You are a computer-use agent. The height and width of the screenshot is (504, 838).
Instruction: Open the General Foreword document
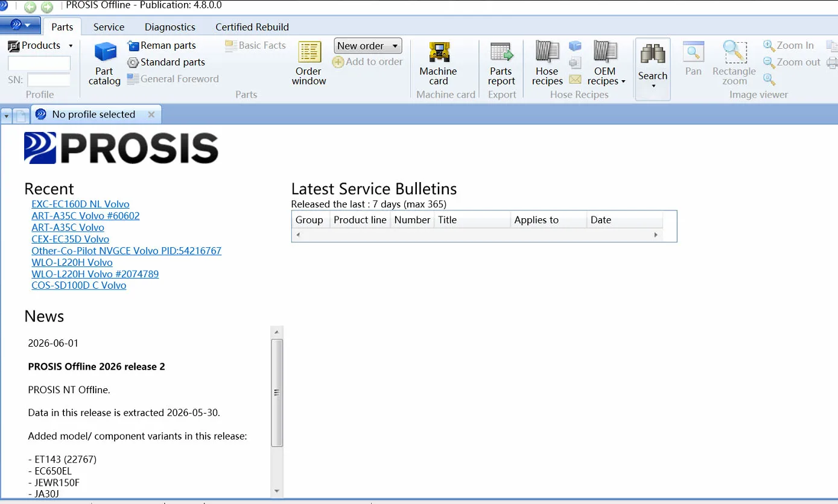tap(173, 79)
